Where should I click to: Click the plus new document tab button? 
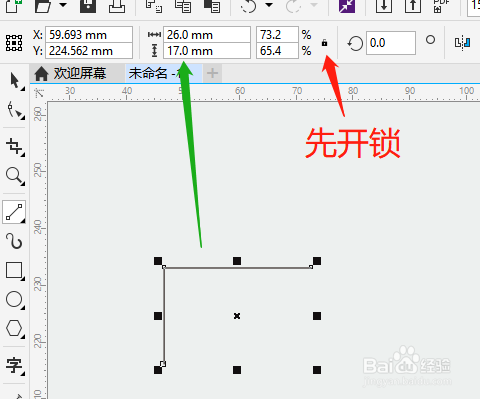point(212,73)
